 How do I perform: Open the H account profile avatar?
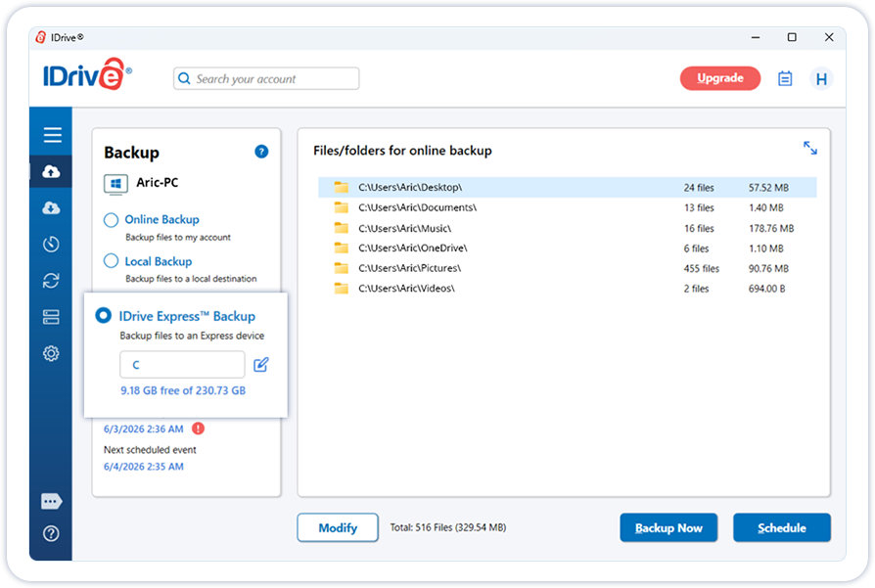click(x=821, y=78)
